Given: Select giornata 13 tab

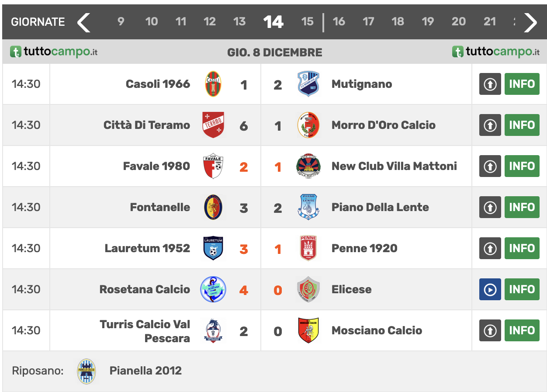Looking at the screenshot, I should pos(239,21).
